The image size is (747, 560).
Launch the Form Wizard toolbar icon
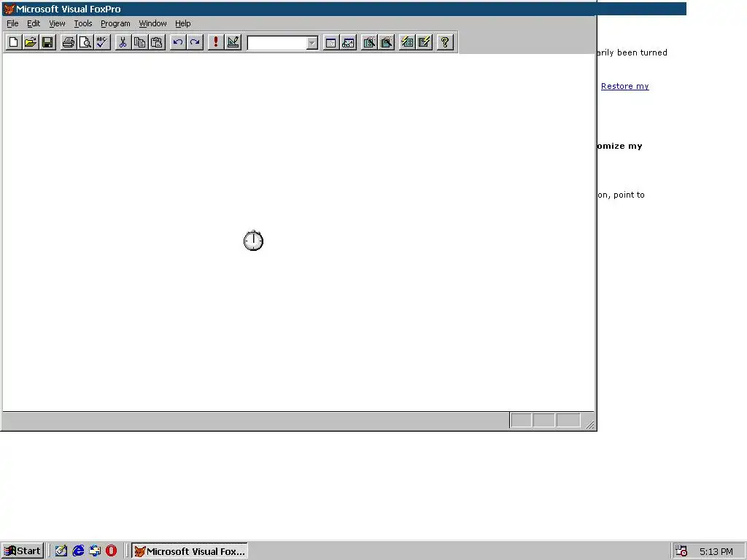[x=368, y=42]
